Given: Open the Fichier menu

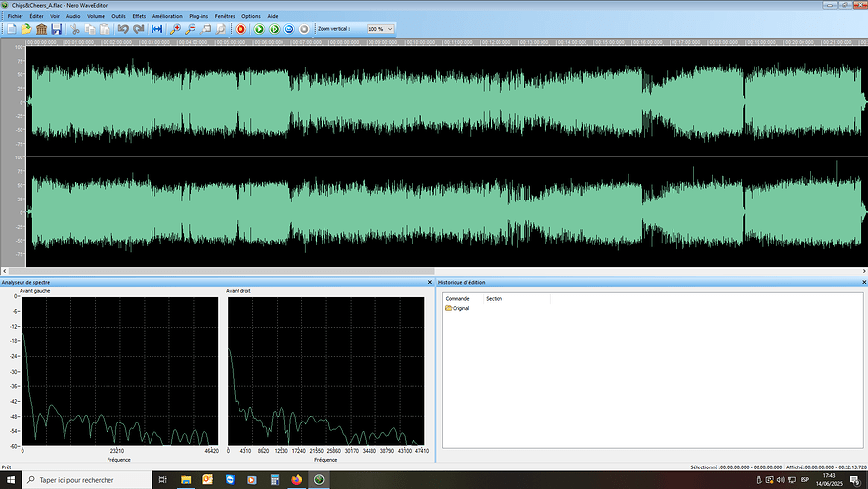Looking at the screenshot, I should click(x=15, y=16).
